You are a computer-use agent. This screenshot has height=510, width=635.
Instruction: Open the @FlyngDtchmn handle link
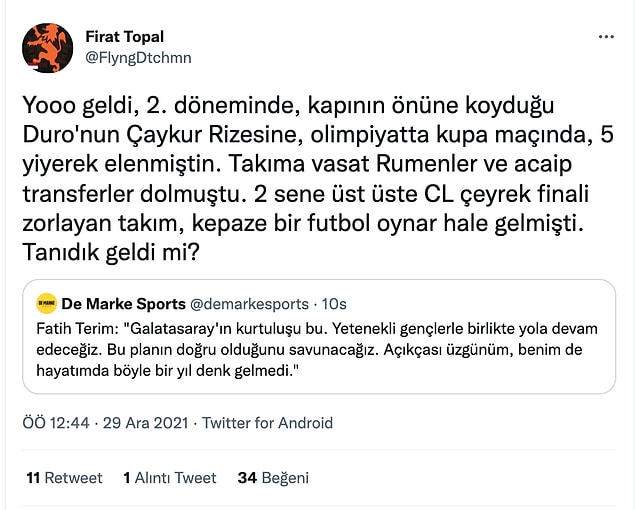pos(138,58)
